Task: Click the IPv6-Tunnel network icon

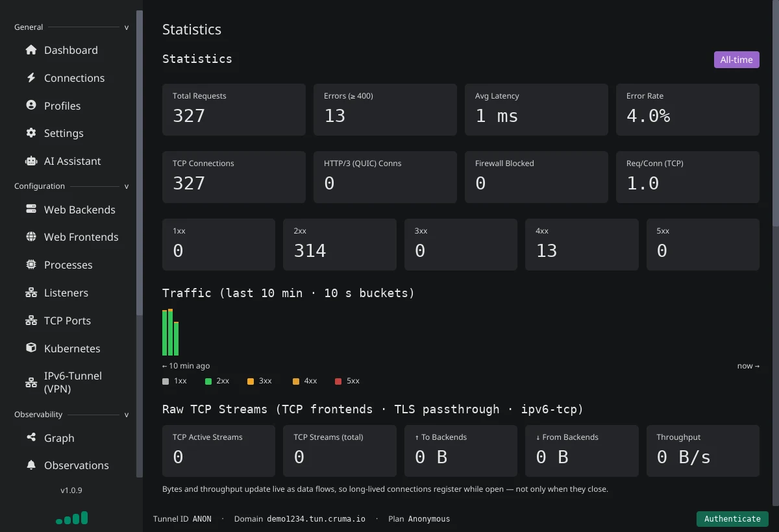Action: tap(31, 382)
